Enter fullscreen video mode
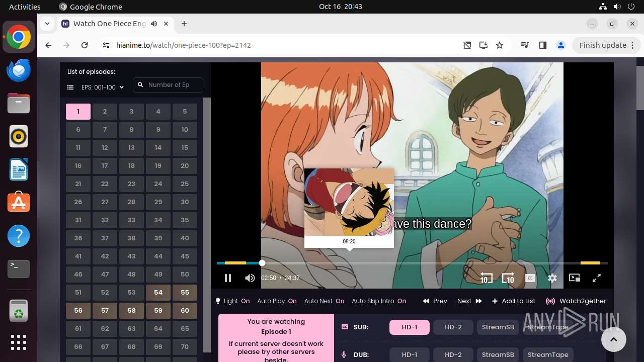This screenshot has height=362, width=644. coord(597,278)
